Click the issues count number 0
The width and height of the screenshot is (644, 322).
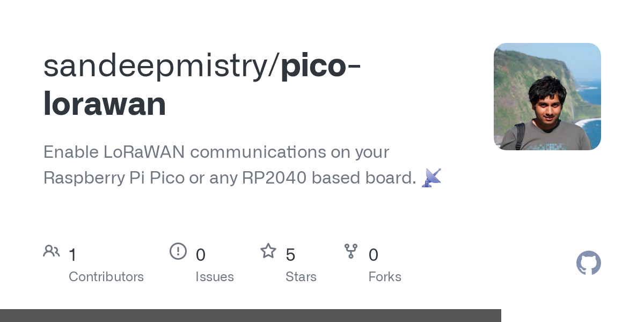200,255
